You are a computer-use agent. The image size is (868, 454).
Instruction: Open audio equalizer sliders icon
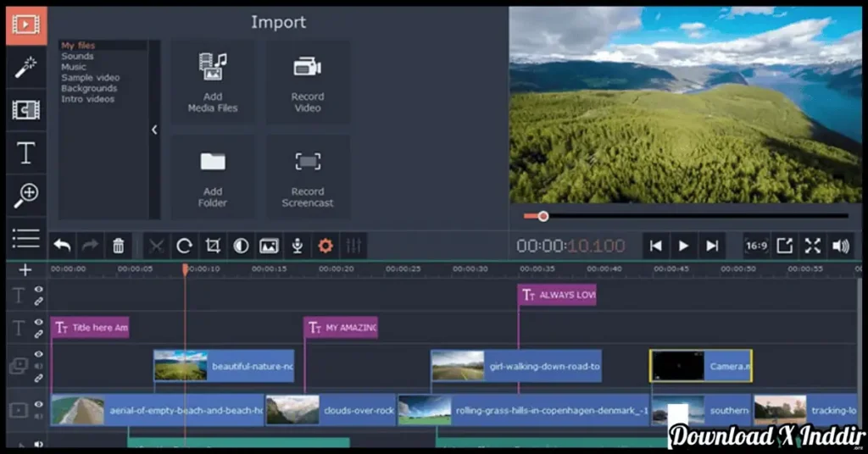click(353, 246)
